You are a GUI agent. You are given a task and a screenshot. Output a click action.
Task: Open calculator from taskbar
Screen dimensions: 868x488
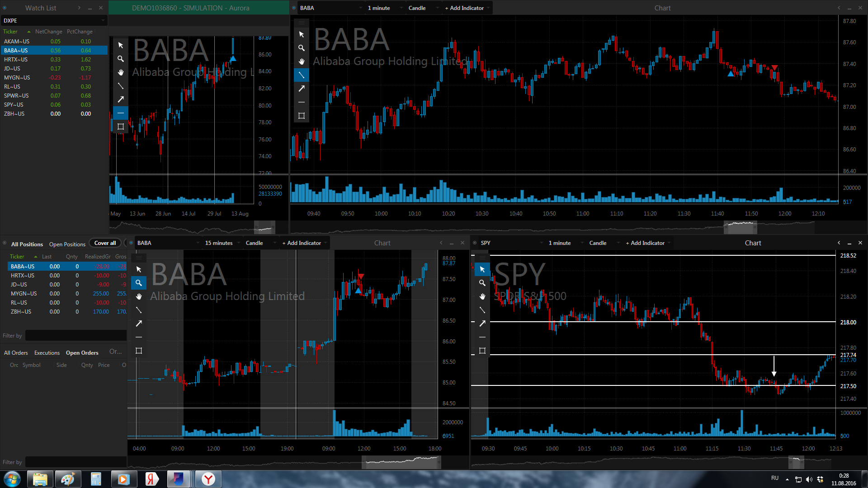[x=96, y=479]
